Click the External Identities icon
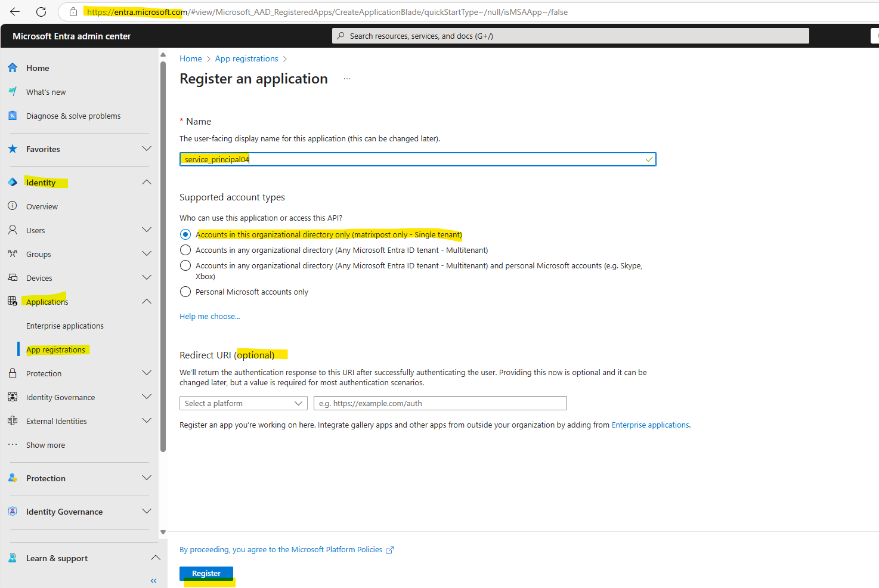This screenshot has width=879, height=588. (13, 420)
